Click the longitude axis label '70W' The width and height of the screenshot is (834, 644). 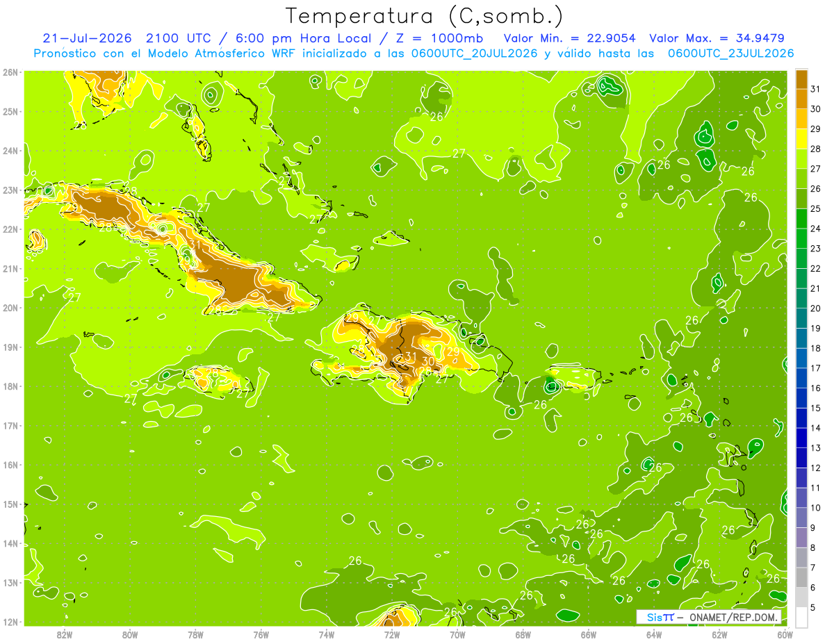point(457,634)
